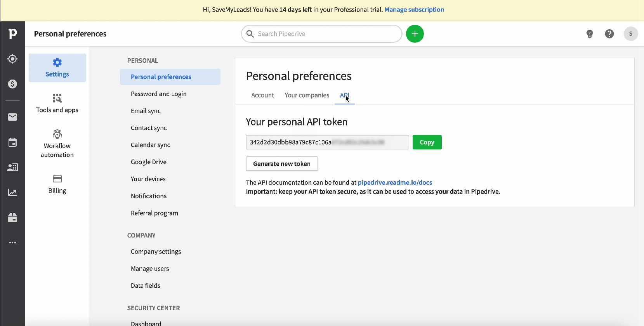This screenshot has width=644, height=326.
Task: Switch to the Account tab
Action: point(262,95)
